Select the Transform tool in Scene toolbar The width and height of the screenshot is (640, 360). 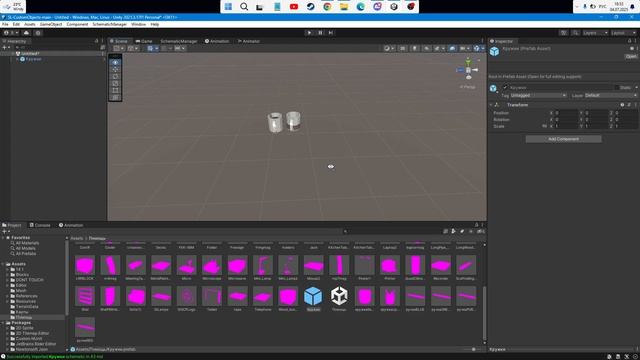click(x=116, y=97)
